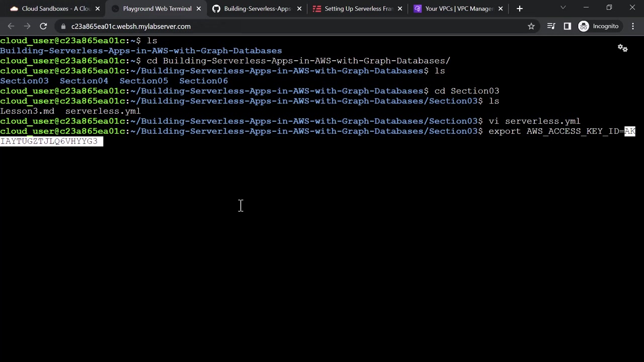Switch to Building-Serverless-Apps GitHub tab
Viewport: 644px width, 362px height.
coord(257,9)
